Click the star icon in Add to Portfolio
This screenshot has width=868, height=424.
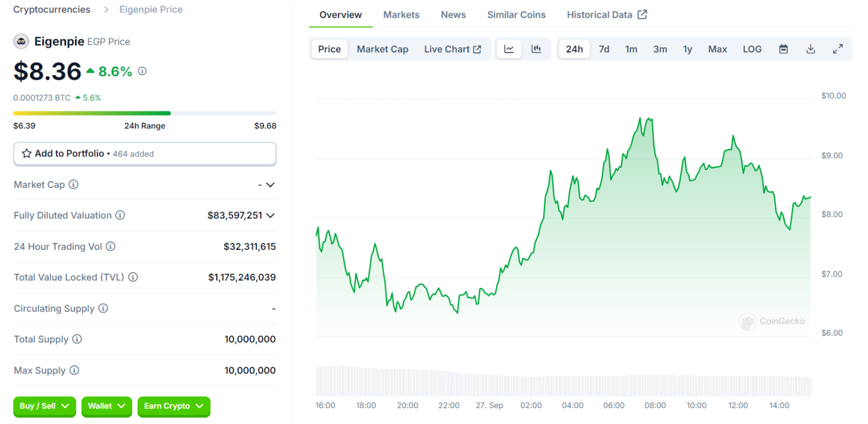(x=27, y=154)
